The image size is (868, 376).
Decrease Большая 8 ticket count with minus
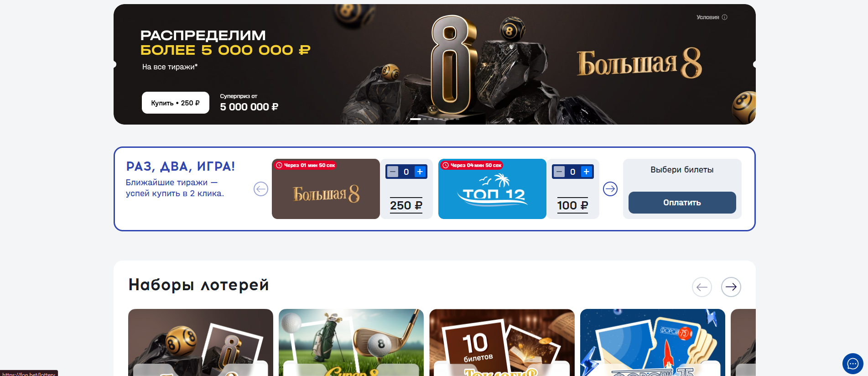(x=393, y=172)
